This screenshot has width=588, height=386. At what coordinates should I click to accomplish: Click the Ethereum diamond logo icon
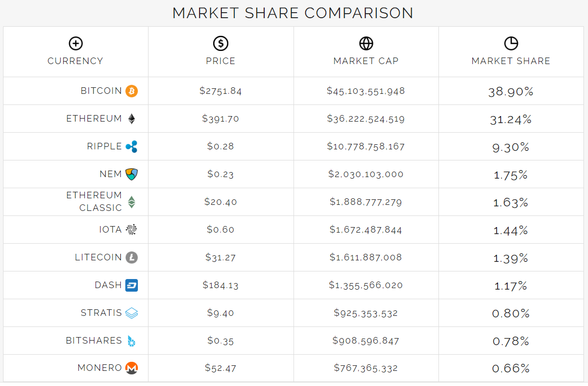pyautogui.click(x=131, y=119)
